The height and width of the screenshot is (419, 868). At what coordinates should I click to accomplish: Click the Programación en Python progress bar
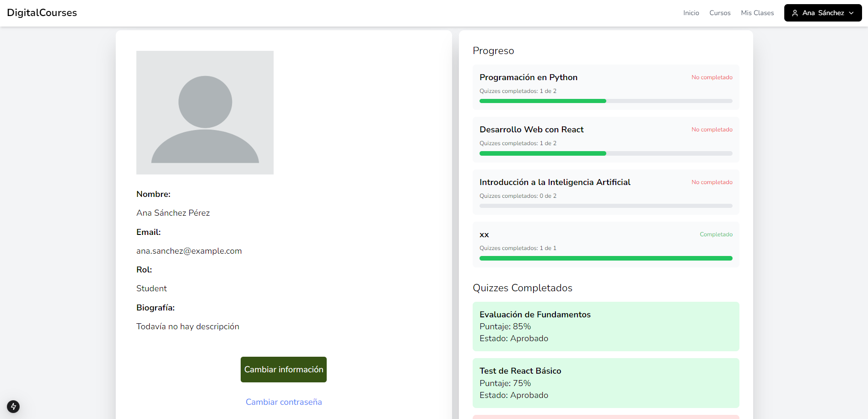(x=605, y=101)
